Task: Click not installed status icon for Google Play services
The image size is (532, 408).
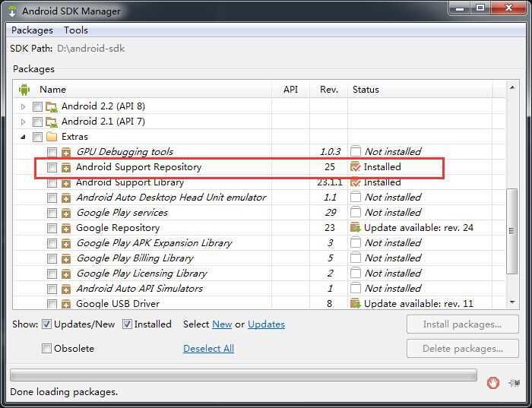Action: pos(355,212)
